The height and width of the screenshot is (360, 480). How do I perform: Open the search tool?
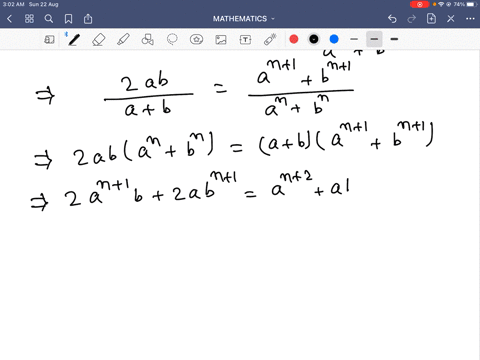[49, 19]
